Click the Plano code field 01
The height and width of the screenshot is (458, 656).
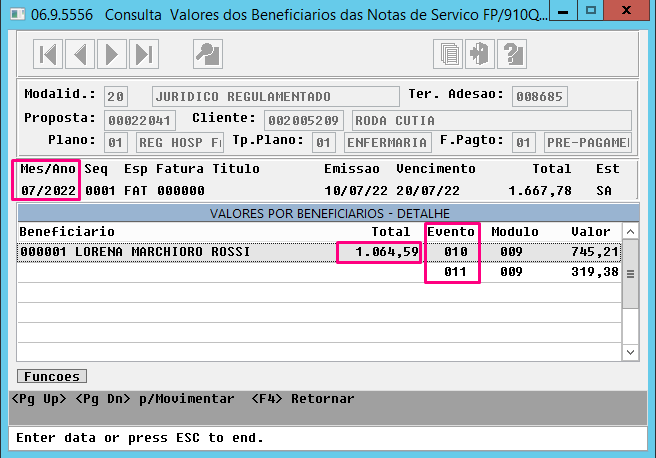click(116, 143)
